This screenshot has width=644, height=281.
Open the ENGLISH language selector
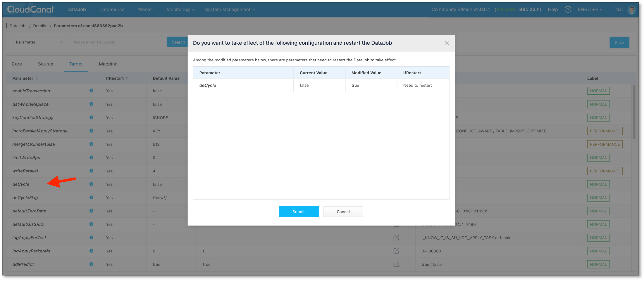[x=590, y=10]
